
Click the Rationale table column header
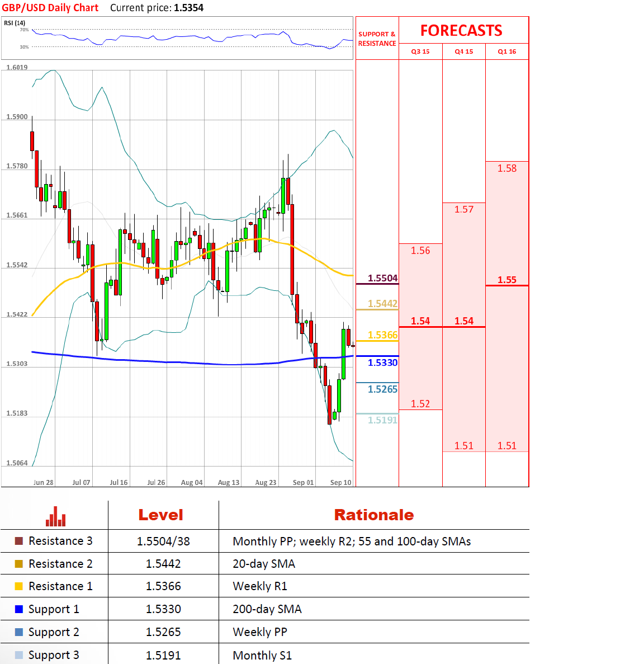(x=374, y=515)
